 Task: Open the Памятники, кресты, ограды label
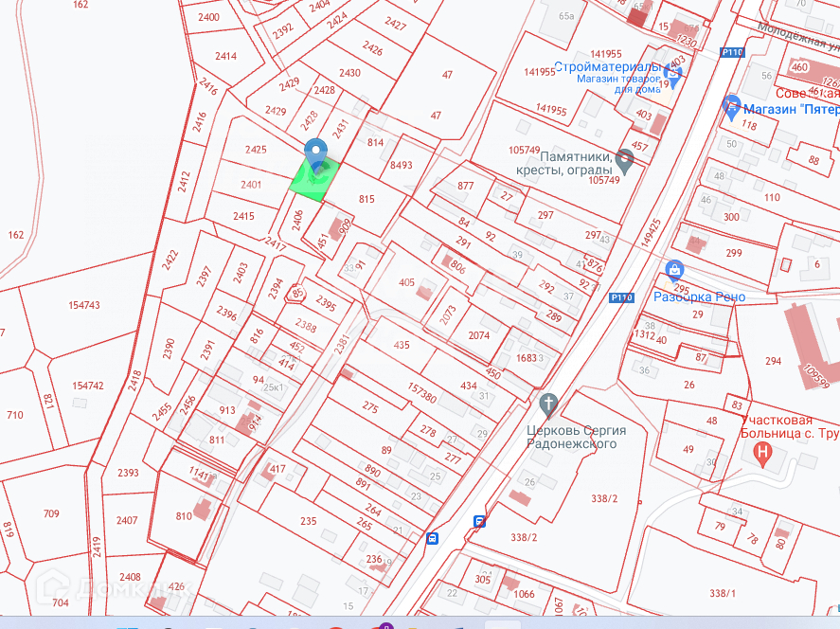tap(564, 164)
